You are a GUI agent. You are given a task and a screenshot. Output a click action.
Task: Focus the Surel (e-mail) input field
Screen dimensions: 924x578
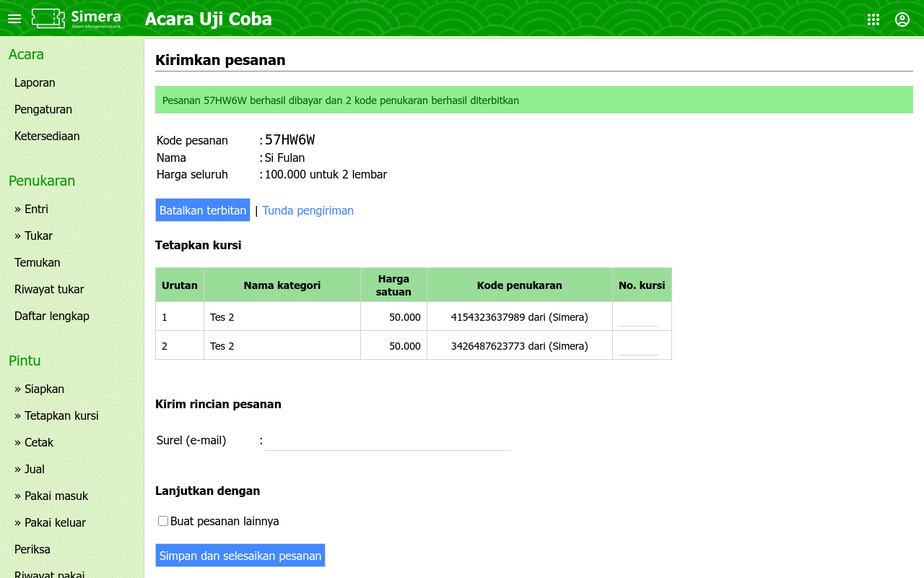pos(387,441)
